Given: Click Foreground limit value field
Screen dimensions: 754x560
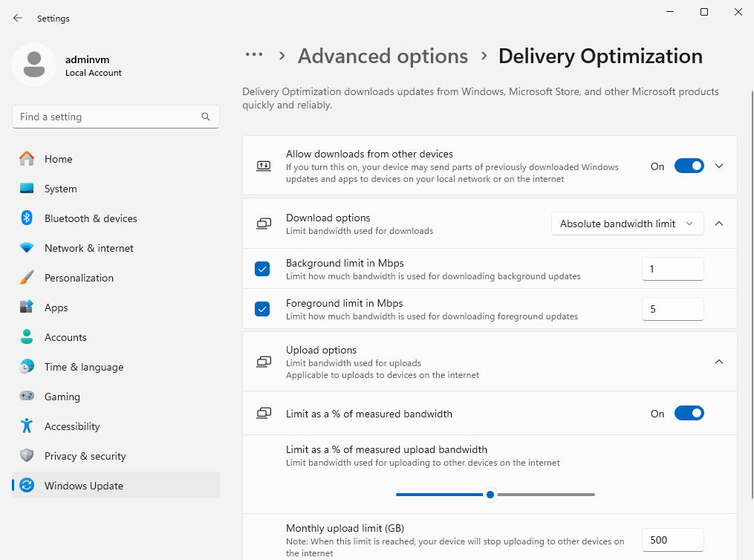Looking at the screenshot, I should pyautogui.click(x=673, y=309).
